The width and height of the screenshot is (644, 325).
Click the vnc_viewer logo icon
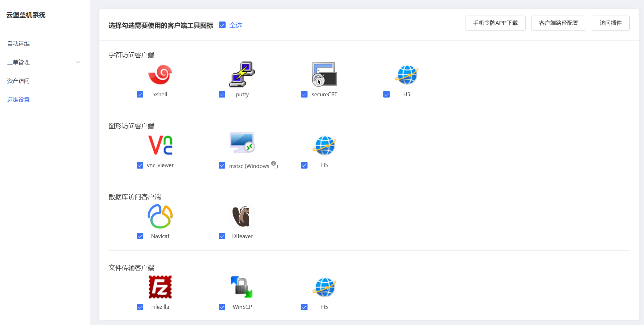coord(160,145)
